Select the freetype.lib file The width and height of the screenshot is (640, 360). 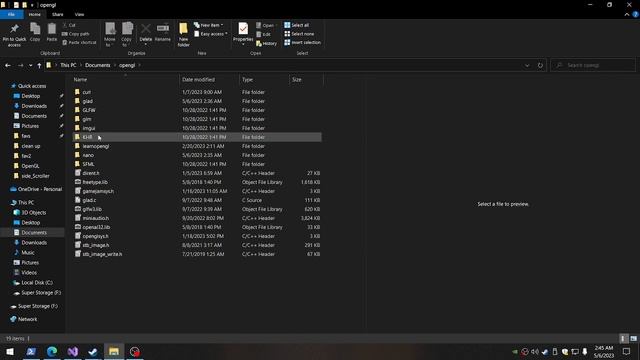197,182
